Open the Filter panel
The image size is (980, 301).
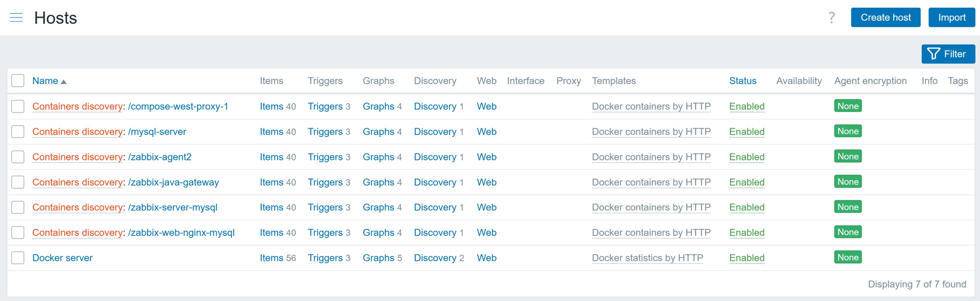click(948, 54)
